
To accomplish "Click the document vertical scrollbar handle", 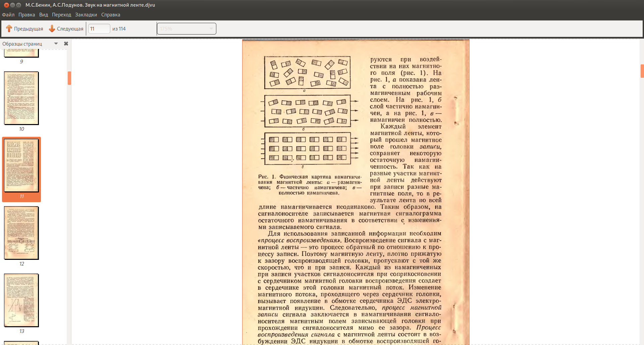I will (x=642, y=71).
